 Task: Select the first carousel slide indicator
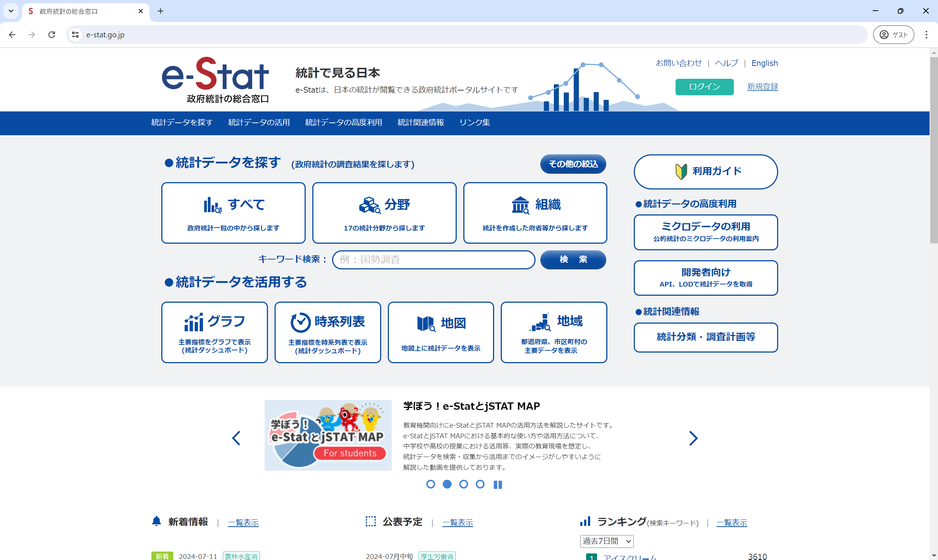point(431,484)
